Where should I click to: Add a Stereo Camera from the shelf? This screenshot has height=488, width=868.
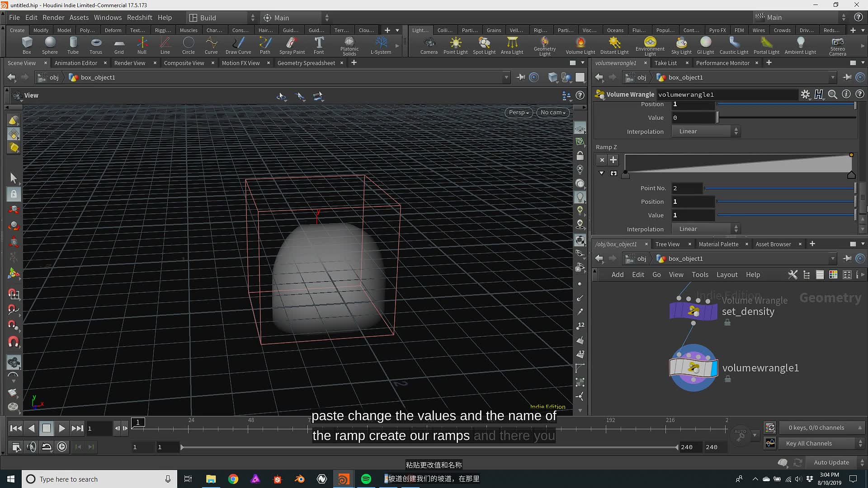click(x=837, y=46)
